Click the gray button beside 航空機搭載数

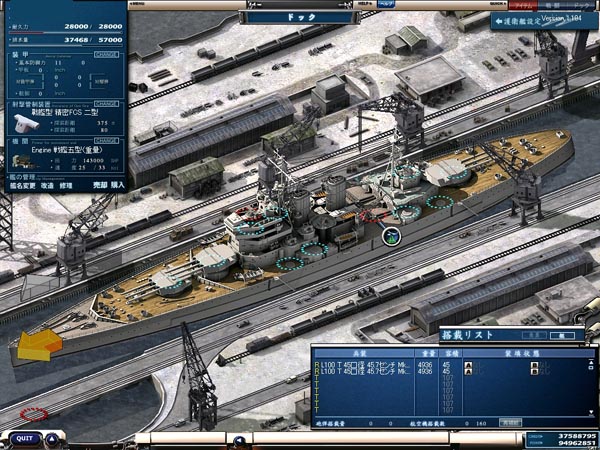coord(510,423)
